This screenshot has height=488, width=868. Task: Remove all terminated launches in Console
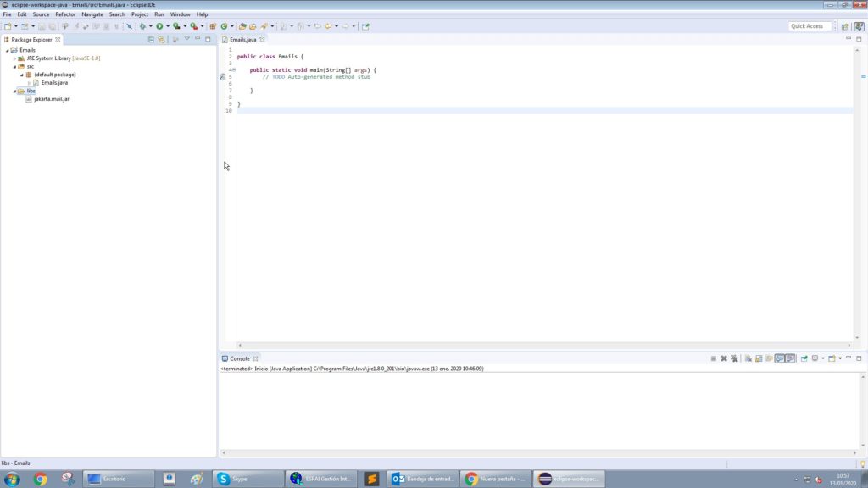pos(733,358)
